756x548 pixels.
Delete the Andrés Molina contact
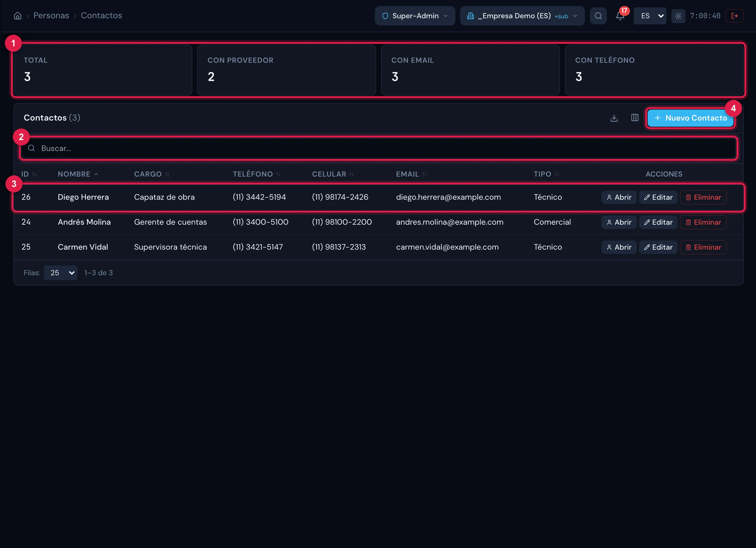703,222
